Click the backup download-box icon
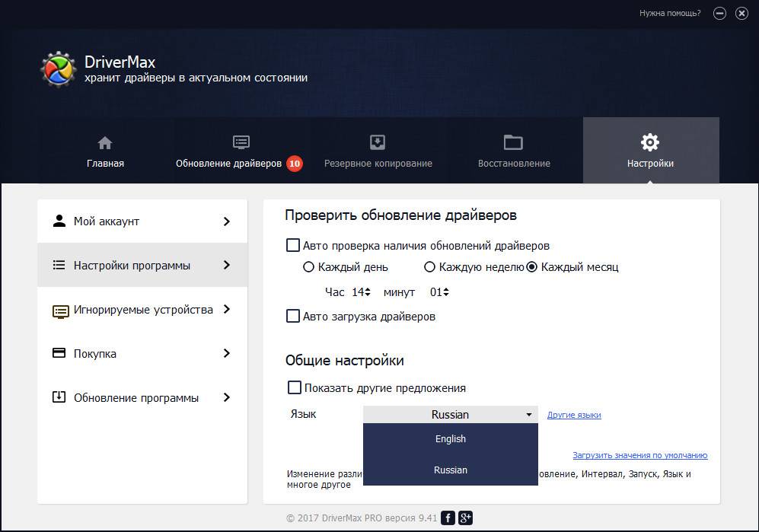The image size is (759, 532). [x=378, y=142]
